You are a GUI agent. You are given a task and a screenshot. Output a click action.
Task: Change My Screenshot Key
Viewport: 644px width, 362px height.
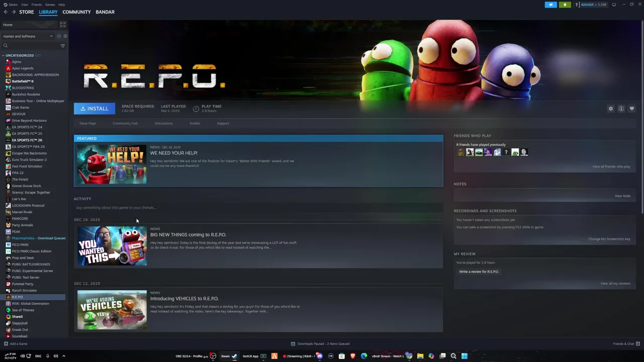click(x=609, y=239)
